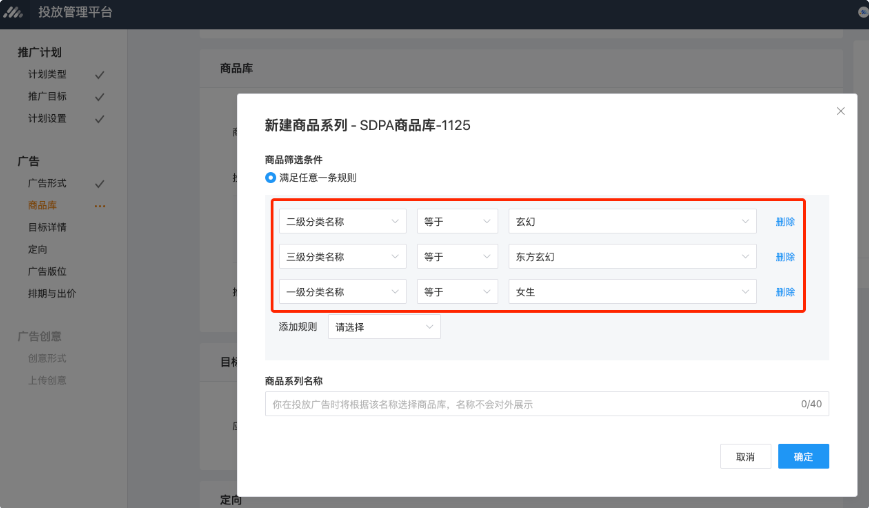Go to 创意形式 in sidebar
This screenshot has height=508, width=869.
tap(47, 358)
